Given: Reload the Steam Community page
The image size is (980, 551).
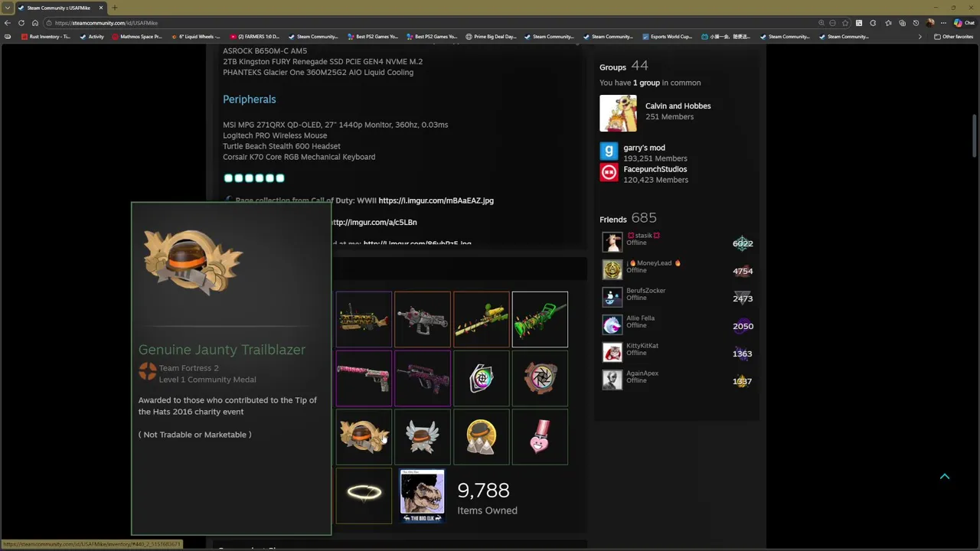Looking at the screenshot, I should tap(21, 23).
